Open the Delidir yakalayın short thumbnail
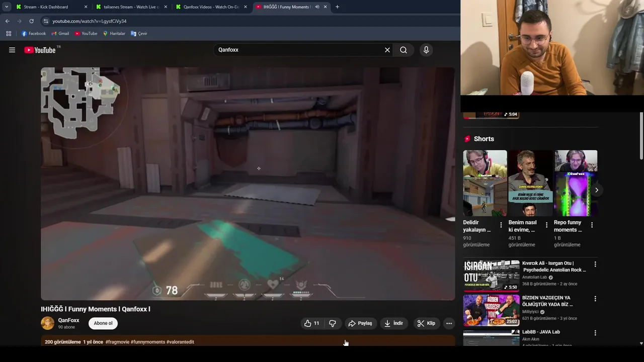The width and height of the screenshot is (644, 362). click(x=485, y=183)
